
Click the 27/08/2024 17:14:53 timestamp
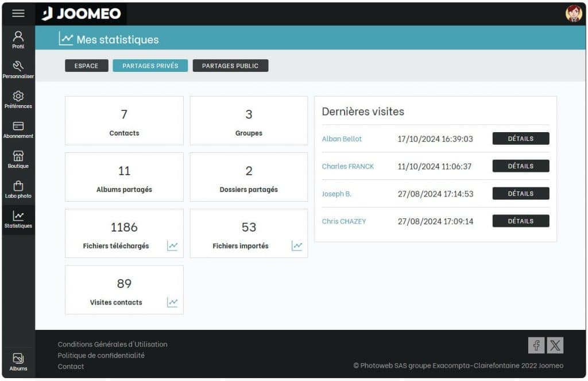[x=435, y=194]
